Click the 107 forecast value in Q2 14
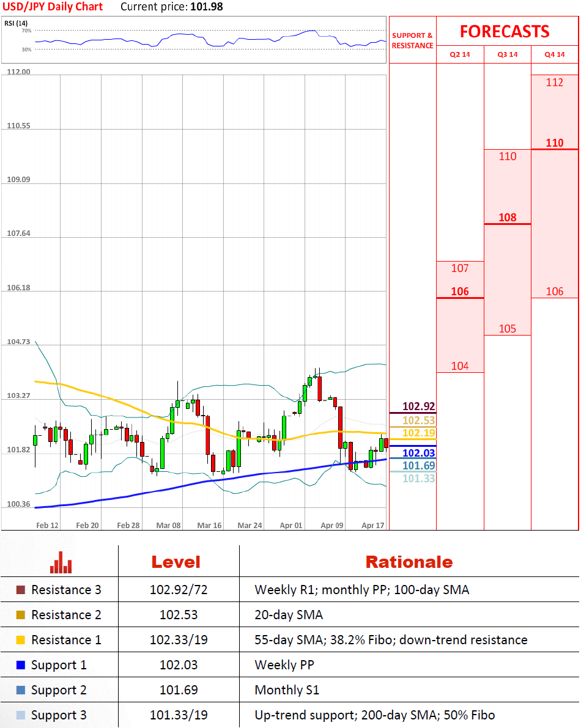The width and height of the screenshot is (581, 728). pyautogui.click(x=460, y=268)
